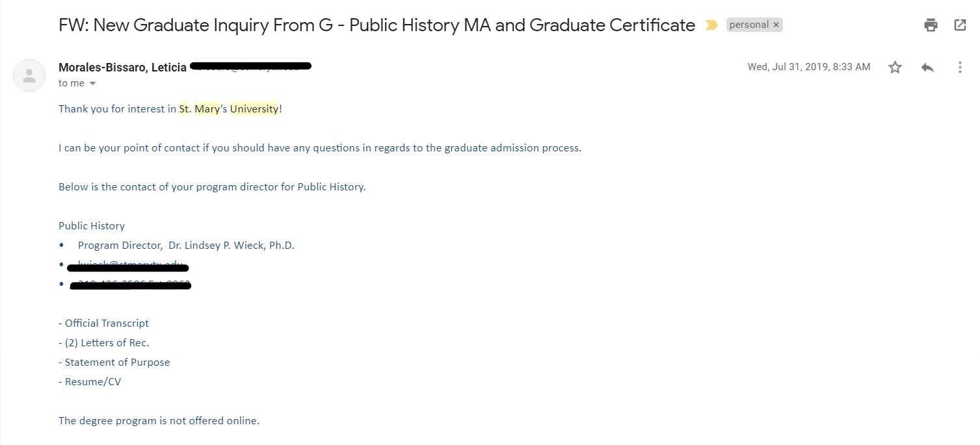Click the "Official Transcript" line
This screenshot has width=980, height=445.
[x=107, y=324]
